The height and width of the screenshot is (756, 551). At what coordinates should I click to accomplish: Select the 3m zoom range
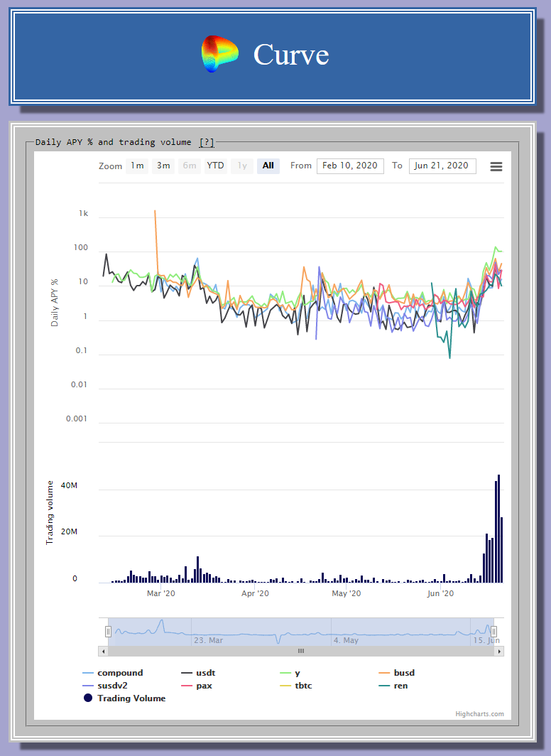point(163,166)
